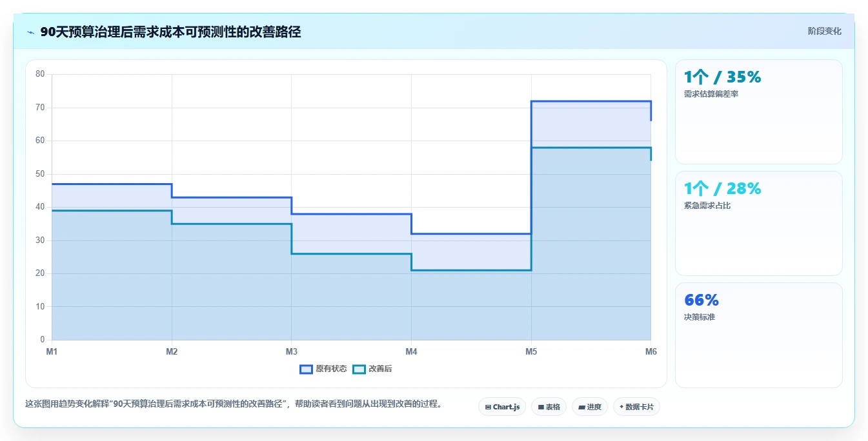This screenshot has width=868, height=441.
Task: Click the M1 x-axis label
Action: [x=52, y=351]
